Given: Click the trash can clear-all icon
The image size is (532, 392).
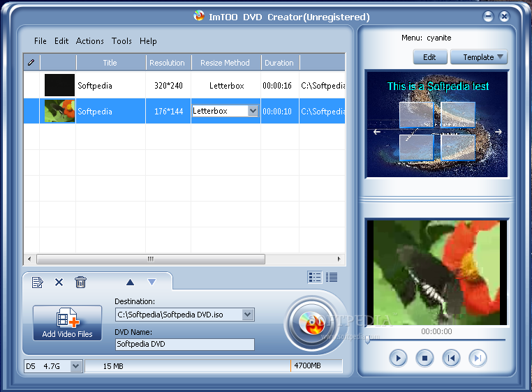Looking at the screenshot, I should [81, 282].
